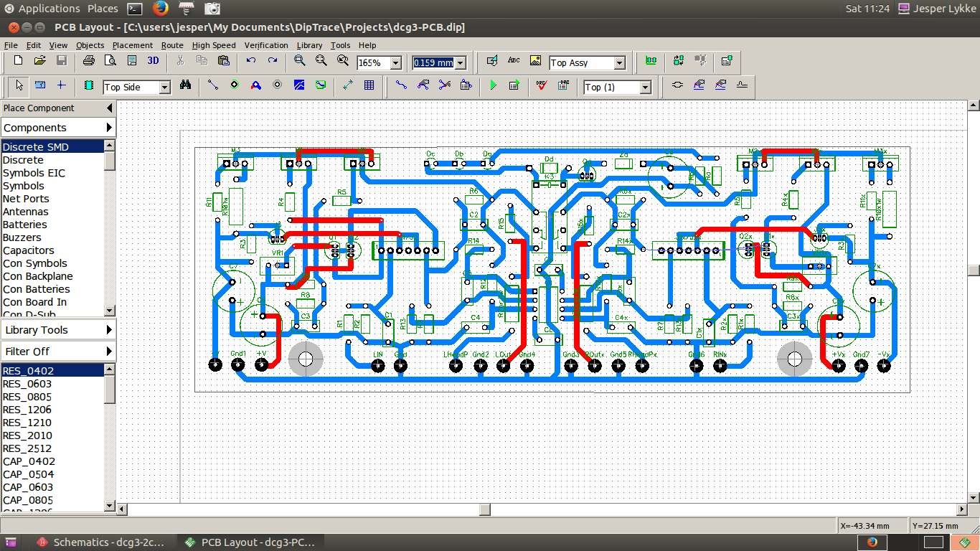Select the ruler measure tool
Image resolution: width=980 pixels, height=551 pixels.
click(x=40, y=85)
